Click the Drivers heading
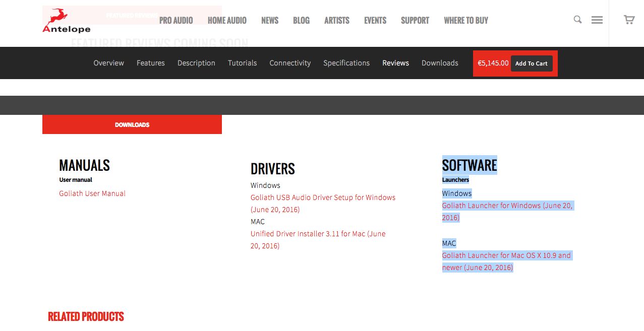Image resolution: width=644 pixels, height=331 pixels. click(273, 169)
